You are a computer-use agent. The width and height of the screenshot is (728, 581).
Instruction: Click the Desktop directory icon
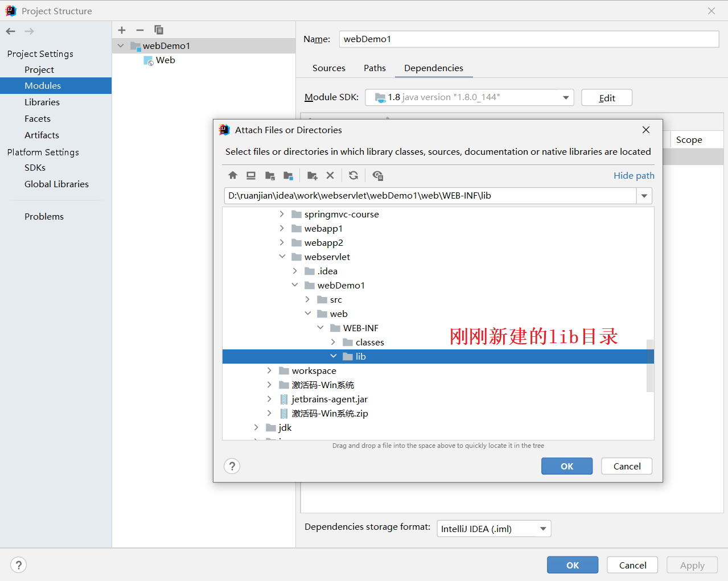tap(251, 175)
